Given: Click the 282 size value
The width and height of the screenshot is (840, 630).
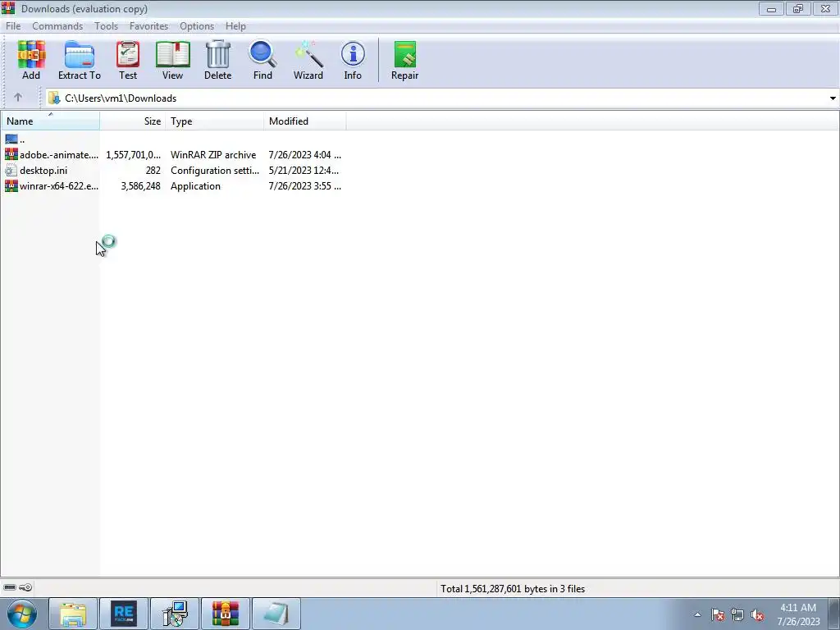Looking at the screenshot, I should click(x=153, y=171).
